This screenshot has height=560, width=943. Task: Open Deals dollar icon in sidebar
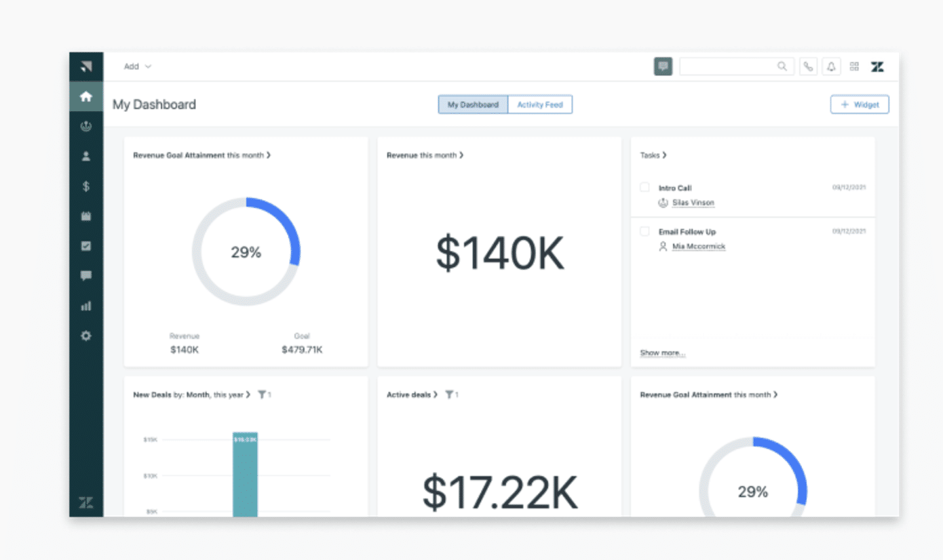(86, 186)
